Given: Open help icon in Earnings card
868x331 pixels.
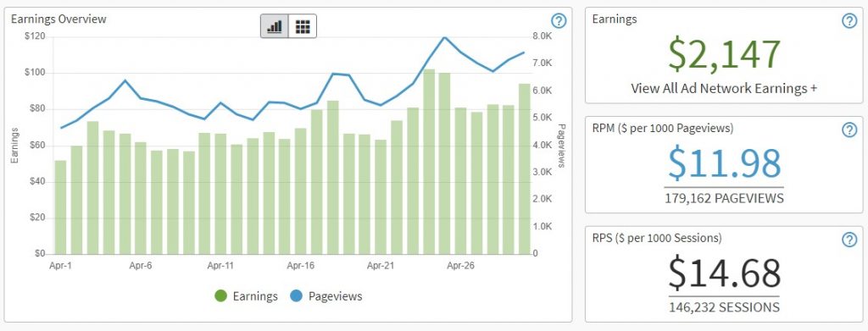Looking at the screenshot, I should [849, 21].
